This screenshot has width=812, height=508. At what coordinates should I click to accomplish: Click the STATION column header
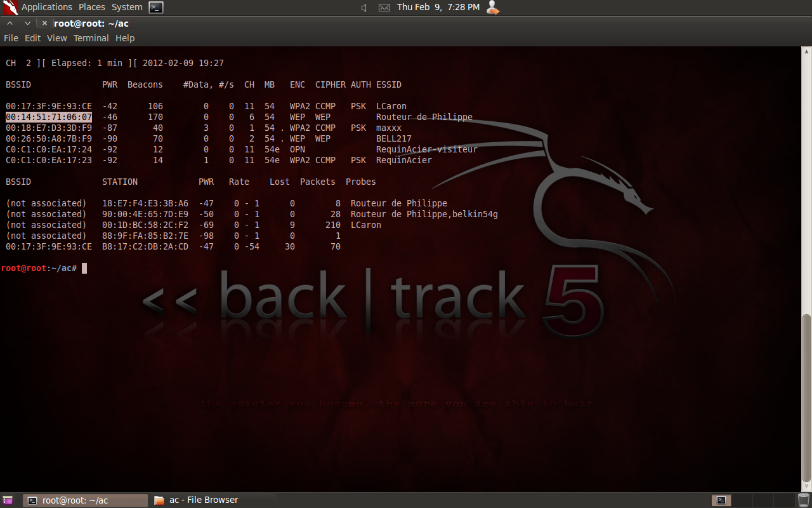120,182
